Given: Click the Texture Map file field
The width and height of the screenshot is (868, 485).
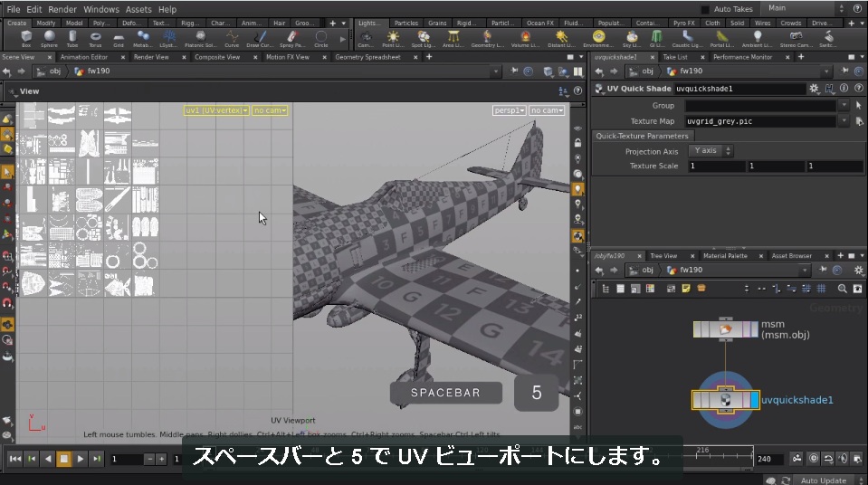Looking at the screenshot, I should point(759,121).
